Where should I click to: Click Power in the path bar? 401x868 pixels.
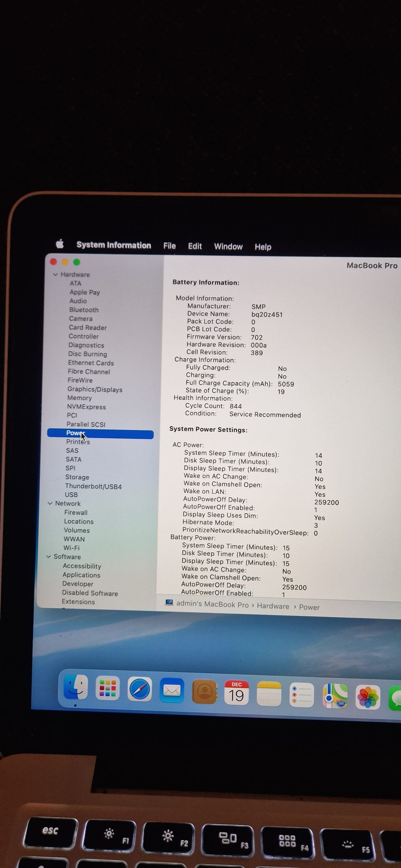309,607
